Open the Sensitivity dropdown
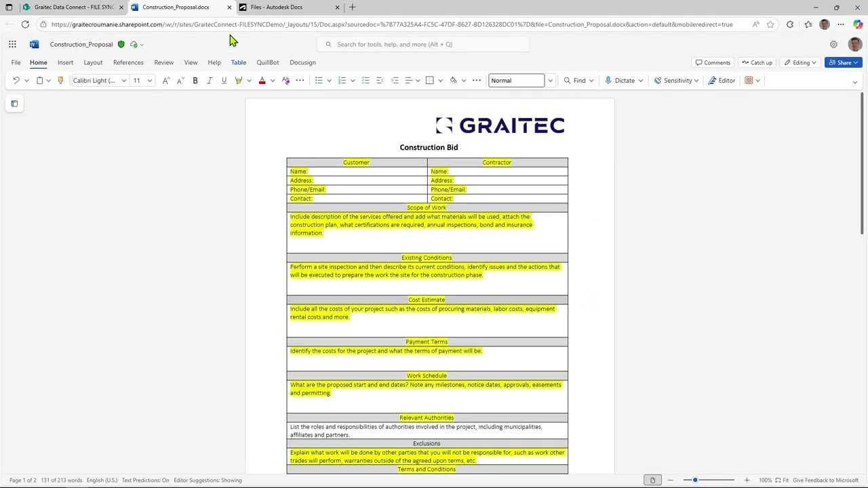The height and width of the screenshot is (488, 868). 676,81
